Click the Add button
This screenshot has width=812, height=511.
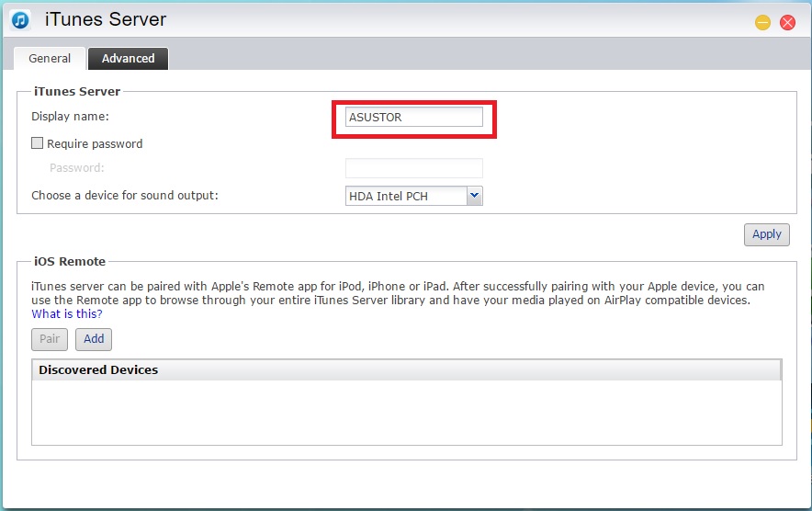94,339
